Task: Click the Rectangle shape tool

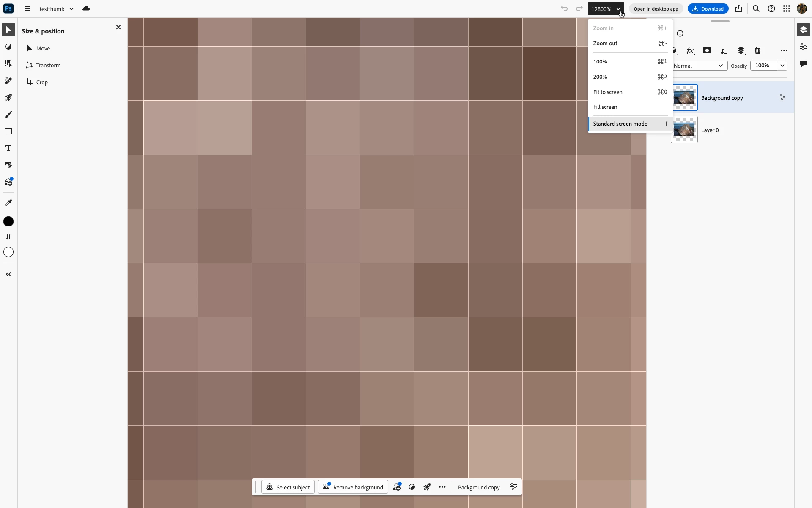Action: (8, 131)
